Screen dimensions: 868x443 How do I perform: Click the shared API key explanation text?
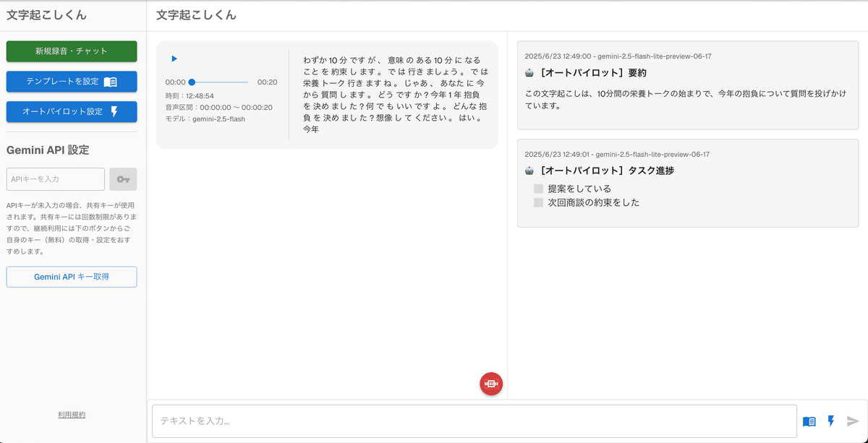[x=72, y=228]
